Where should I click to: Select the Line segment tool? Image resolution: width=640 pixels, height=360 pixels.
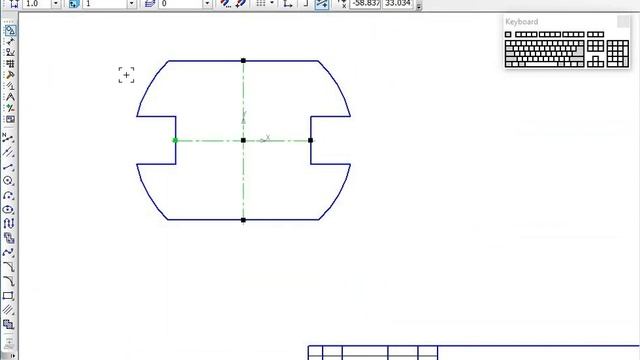(8, 167)
